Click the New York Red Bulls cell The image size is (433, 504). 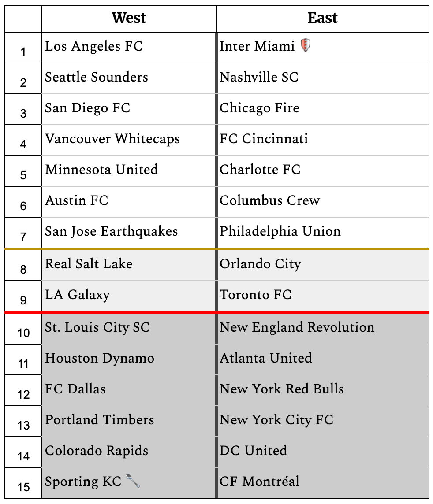[282, 389]
